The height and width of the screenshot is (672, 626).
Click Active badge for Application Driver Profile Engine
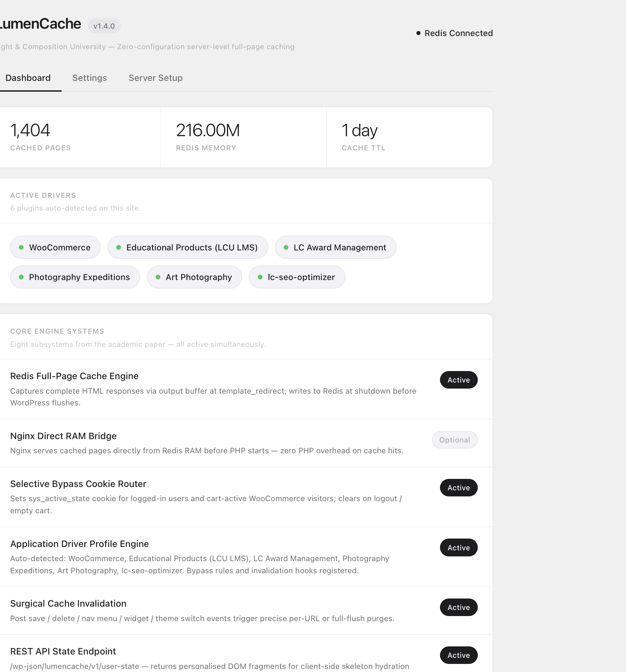tap(459, 548)
